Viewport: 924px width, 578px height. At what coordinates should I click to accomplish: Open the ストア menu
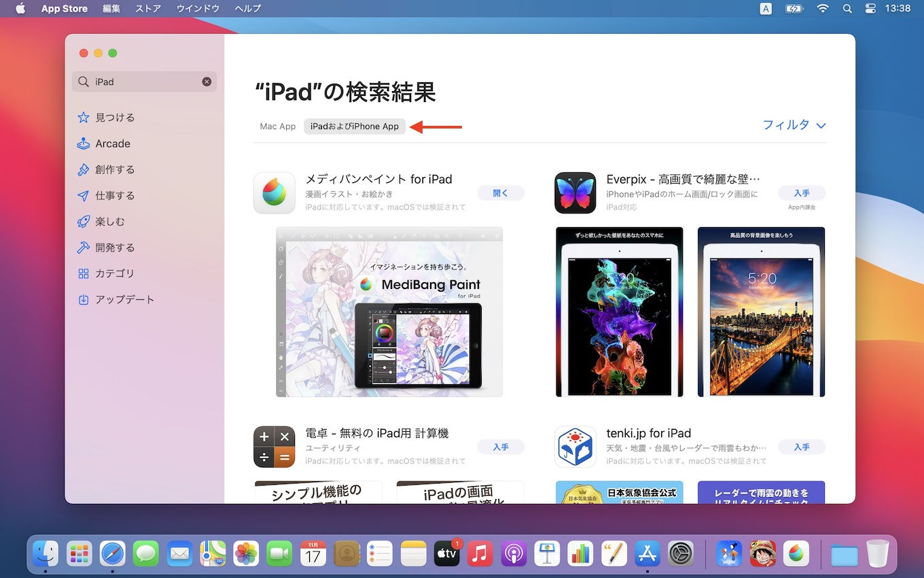[148, 8]
